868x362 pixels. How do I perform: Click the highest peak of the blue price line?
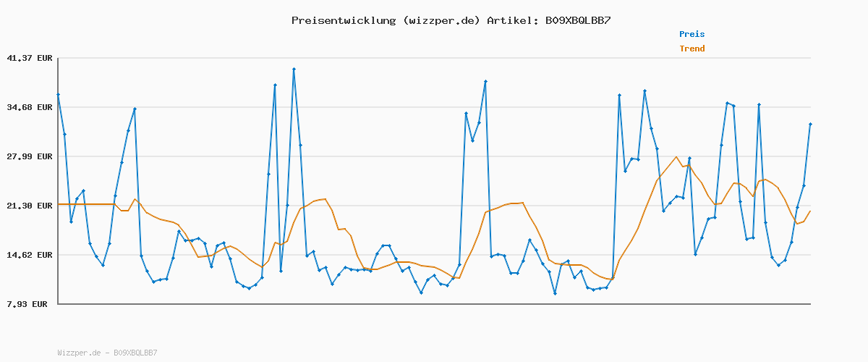(x=294, y=69)
